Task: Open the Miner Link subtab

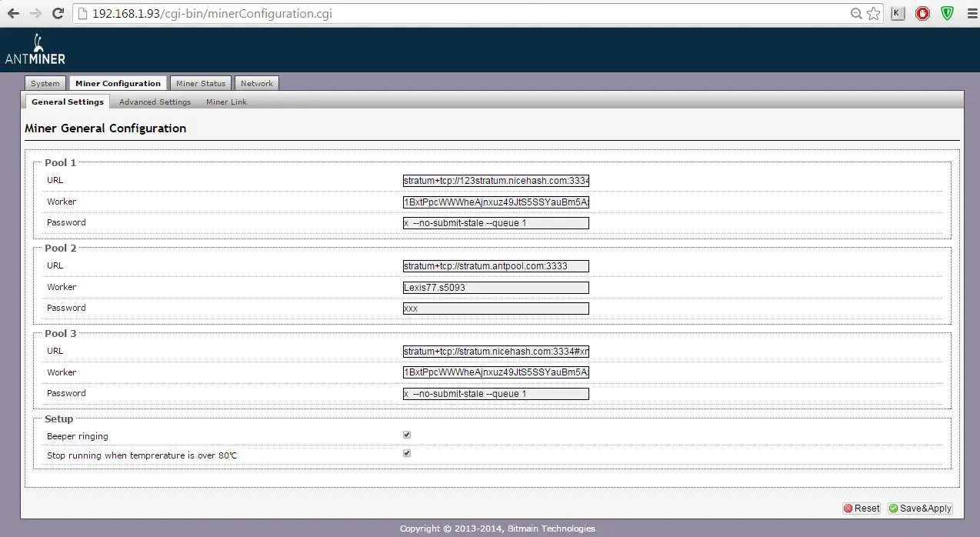Action: pyautogui.click(x=226, y=102)
